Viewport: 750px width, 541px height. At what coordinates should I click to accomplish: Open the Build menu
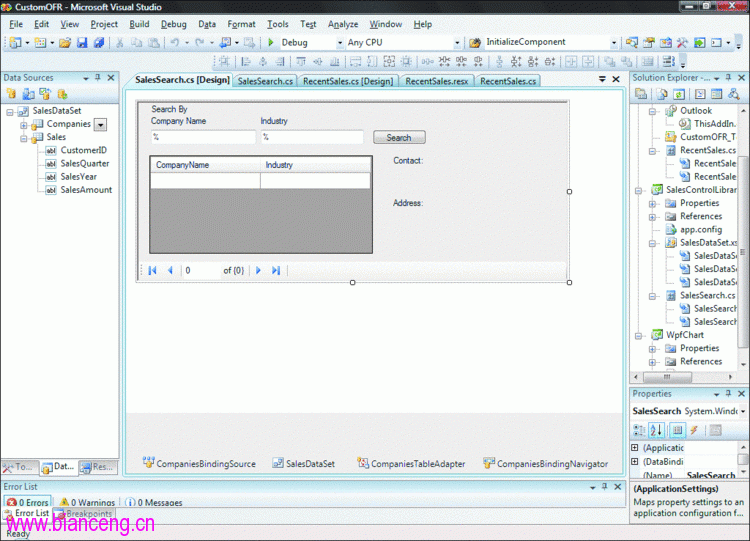139,24
